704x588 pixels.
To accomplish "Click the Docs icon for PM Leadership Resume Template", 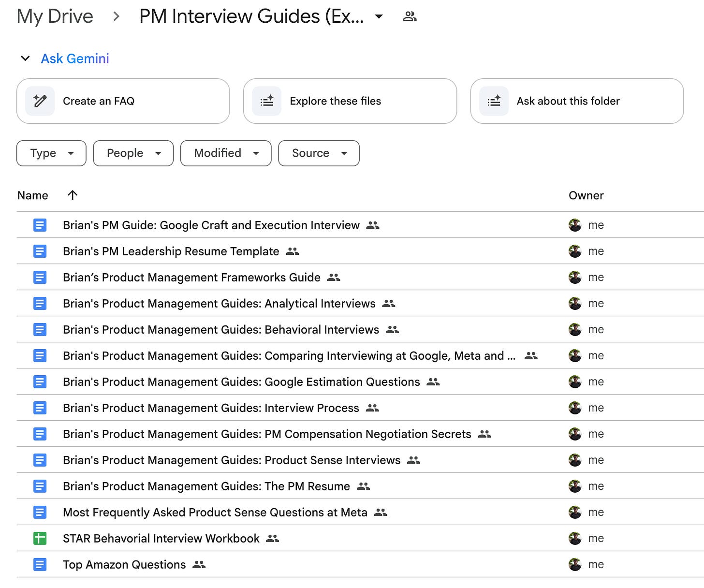I will [x=40, y=251].
